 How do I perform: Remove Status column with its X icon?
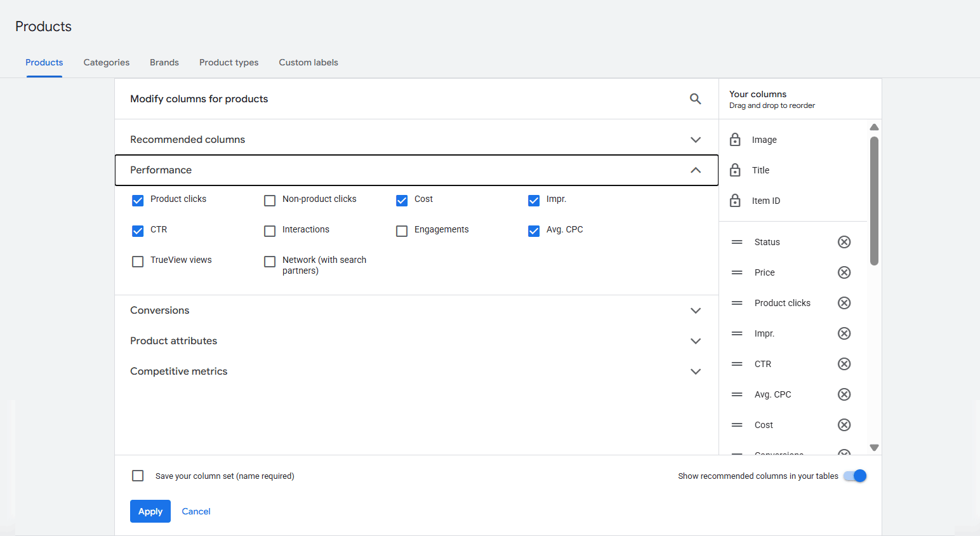point(844,242)
